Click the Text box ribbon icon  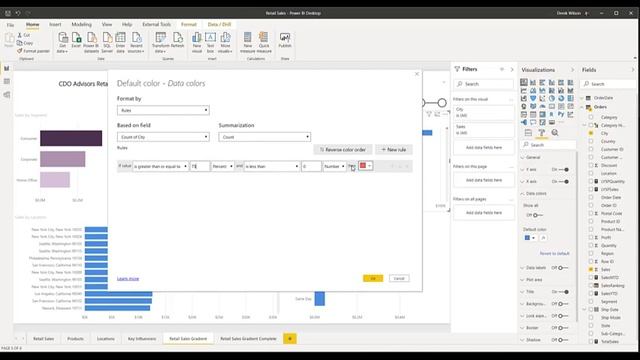[210, 42]
